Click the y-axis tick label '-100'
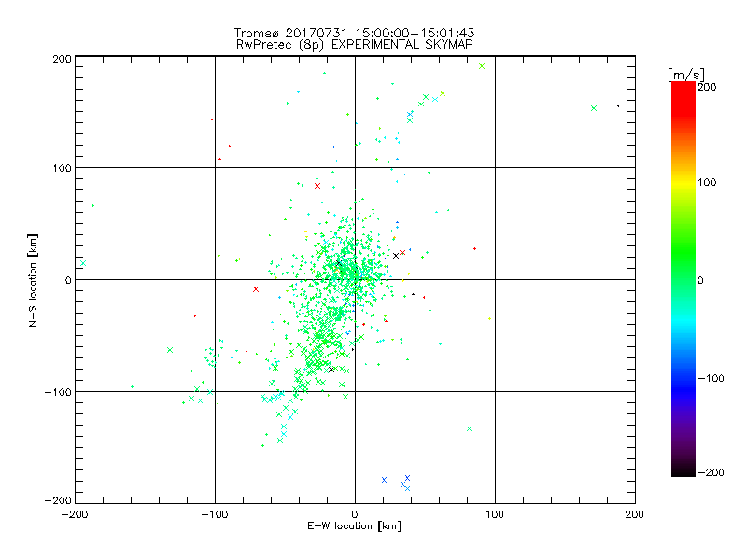This screenshot has height=560, width=747. [58, 392]
